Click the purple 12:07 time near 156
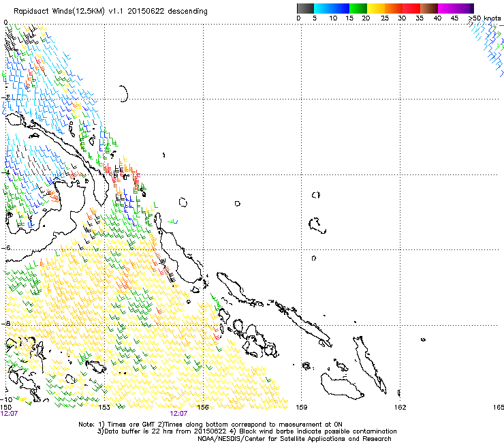This screenshot has width=504, height=443. (x=178, y=414)
